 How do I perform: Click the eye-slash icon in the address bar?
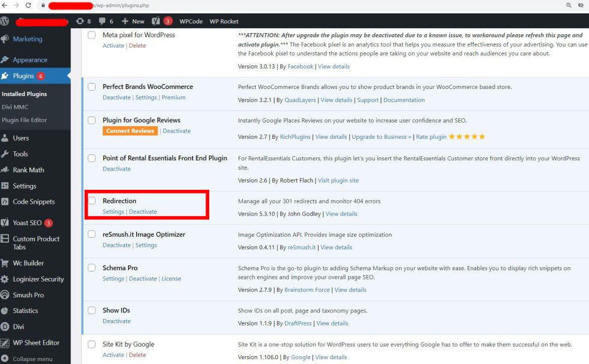(581, 5)
